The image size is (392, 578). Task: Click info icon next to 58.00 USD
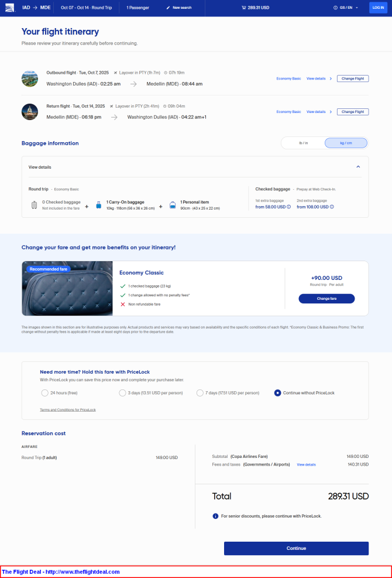pos(289,207)
